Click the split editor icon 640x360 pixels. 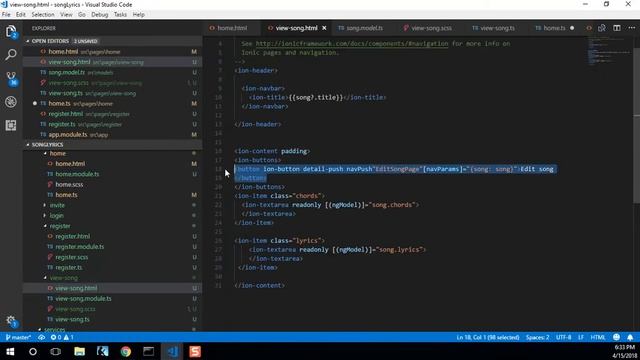click(617, 28)
